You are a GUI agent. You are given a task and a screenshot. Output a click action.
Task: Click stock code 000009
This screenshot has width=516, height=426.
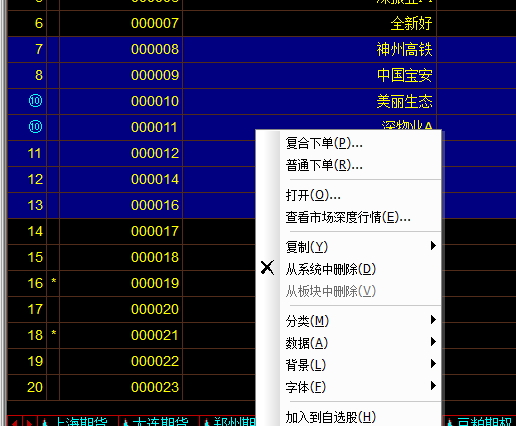(x=155, y=75)
